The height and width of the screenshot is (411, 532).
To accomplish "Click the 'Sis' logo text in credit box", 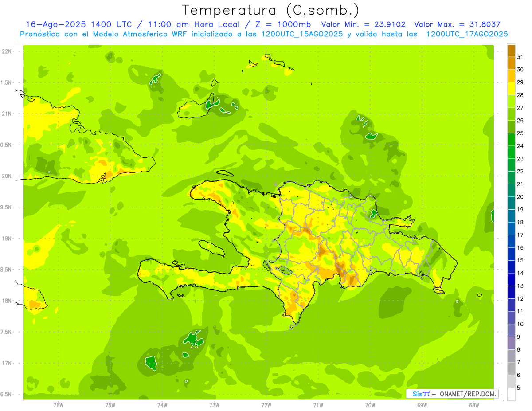I will (417, 394).
